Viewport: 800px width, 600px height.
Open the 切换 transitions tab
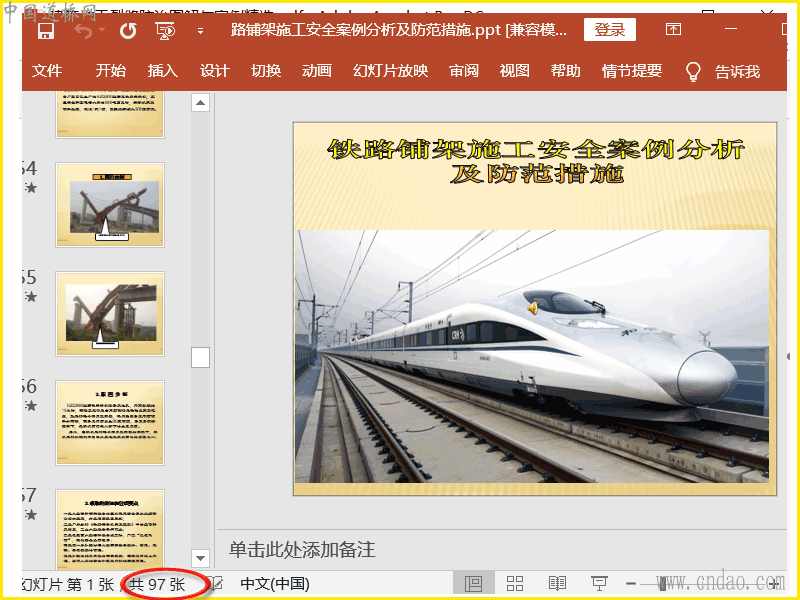[266, 70]
